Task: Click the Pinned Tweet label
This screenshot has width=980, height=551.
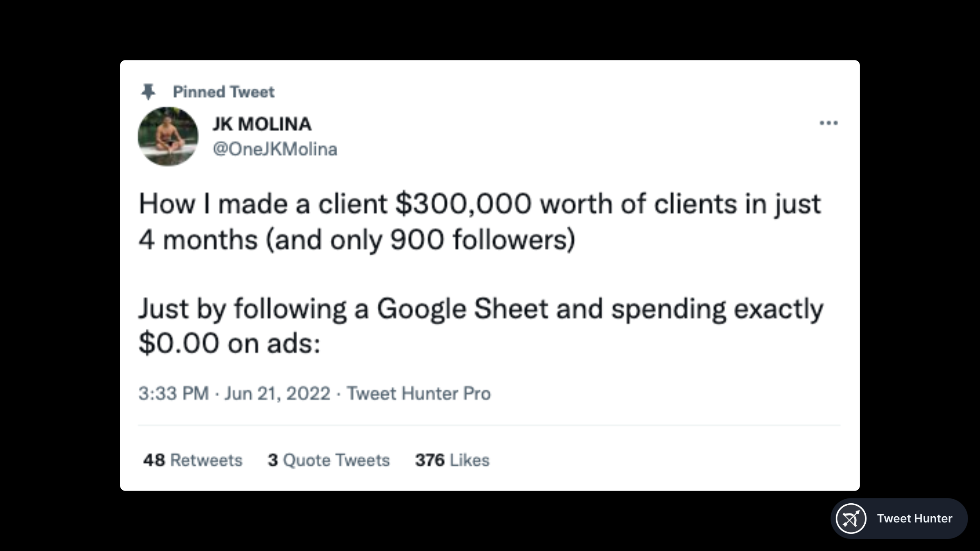Action: click(223, 92)
